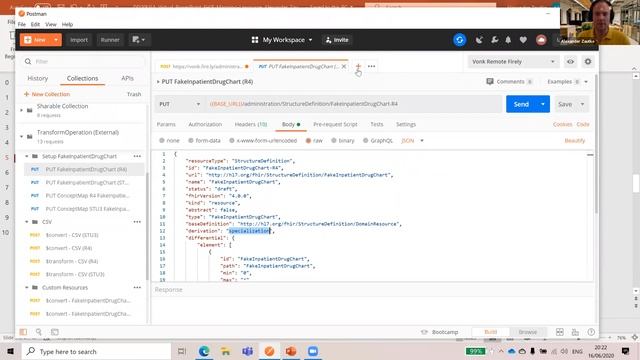Screen dimensions: 640x360
Task: Click the request URL input field
Action: (x=354, y=104)
